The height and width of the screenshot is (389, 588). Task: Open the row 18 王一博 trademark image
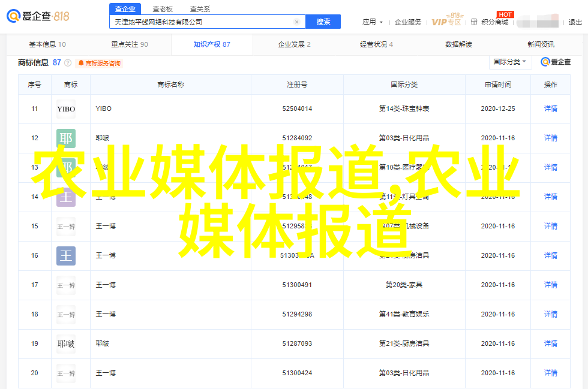(66, 315)
